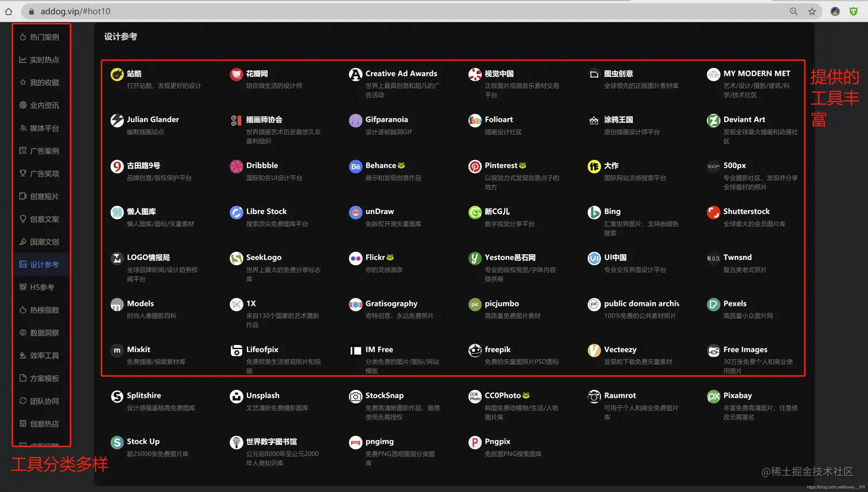Open the Twnsnd link

[x=737, y=257]
